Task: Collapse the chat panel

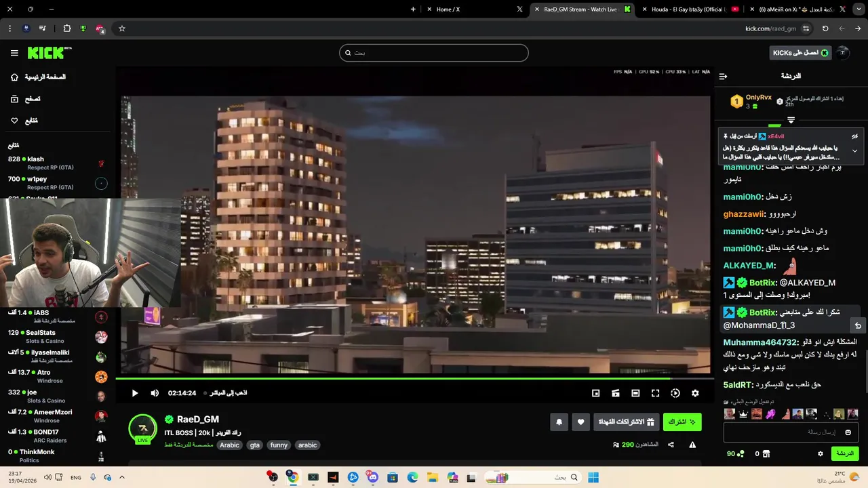Action: coord(723,77)
